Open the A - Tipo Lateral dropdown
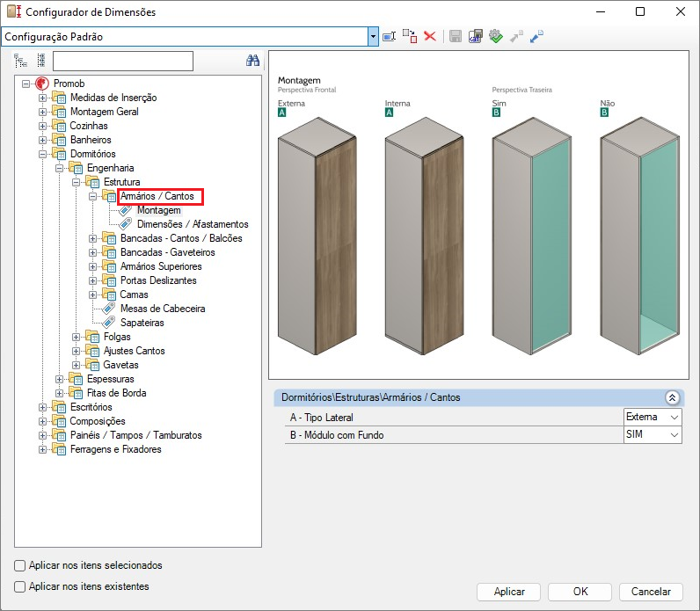The width and height of the screenshot is (700, 611). coord(674,417)
